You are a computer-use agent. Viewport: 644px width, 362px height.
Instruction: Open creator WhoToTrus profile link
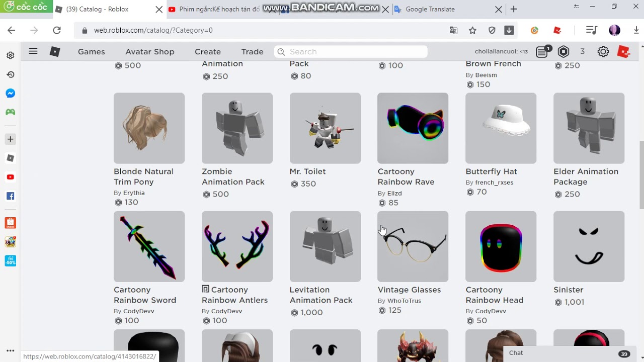coord(404,301)
